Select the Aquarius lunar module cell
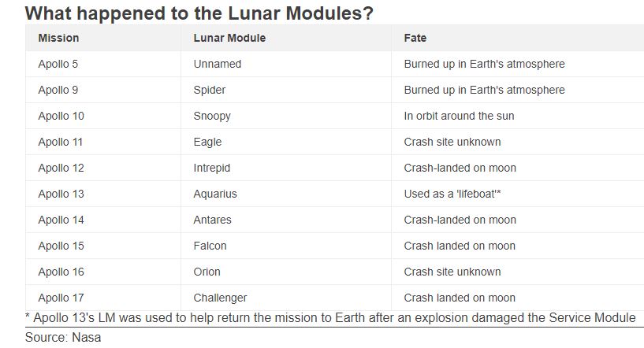The width and height of the screenshot is (644, 348). tap(215, 194)
